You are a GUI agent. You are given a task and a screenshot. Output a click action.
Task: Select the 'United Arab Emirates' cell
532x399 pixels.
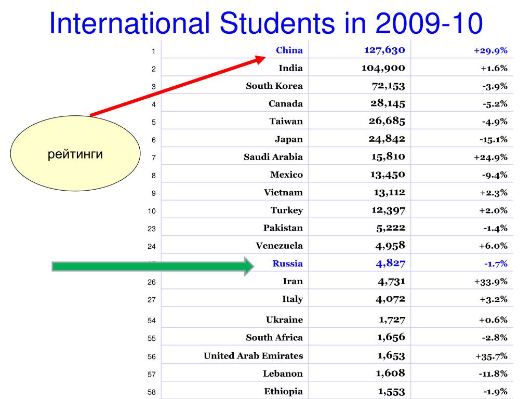[253, 355]
